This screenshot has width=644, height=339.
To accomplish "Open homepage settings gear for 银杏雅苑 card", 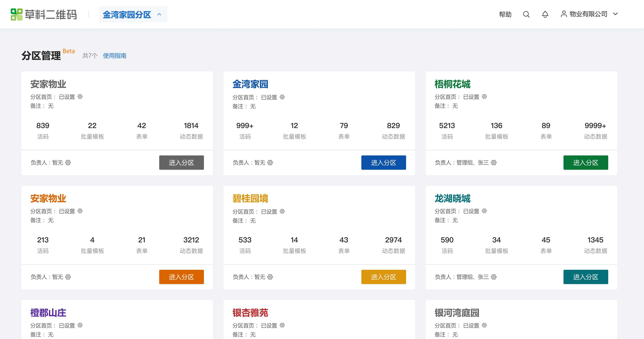I will click(282, 325).
